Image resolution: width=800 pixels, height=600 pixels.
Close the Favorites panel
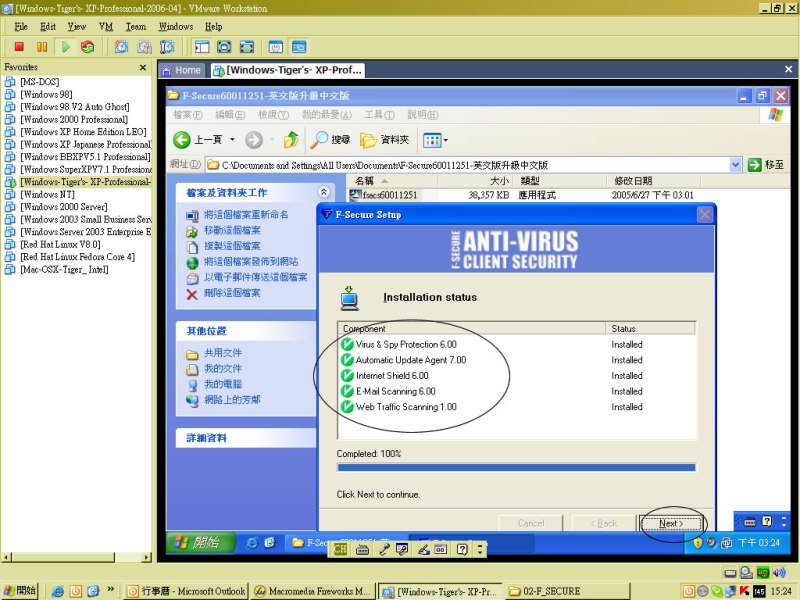point(143,67)
